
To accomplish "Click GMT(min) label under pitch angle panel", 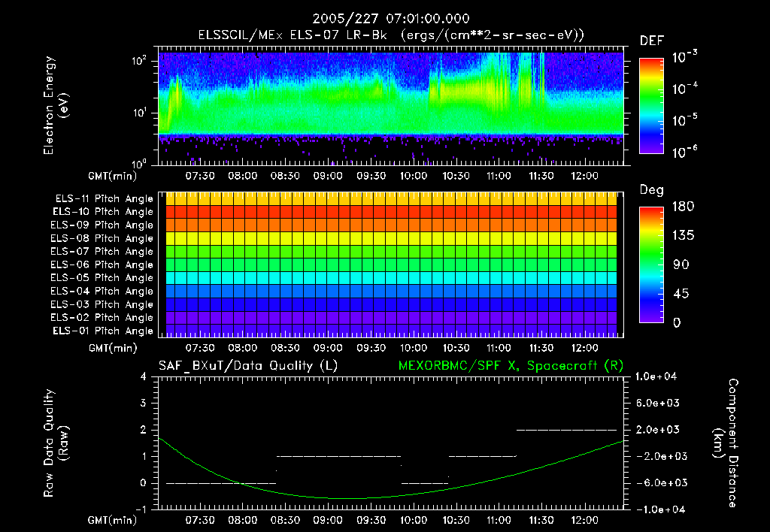I will pyautogui.click(x=113, y=348).
